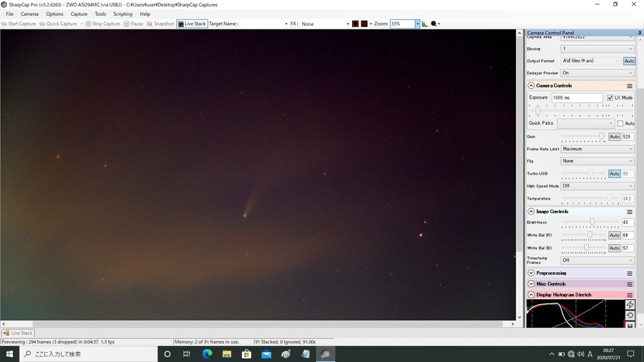Open Camera Controls group hamburger menu
This screenshot has height=362, width=644.
[x=630, y=86]
